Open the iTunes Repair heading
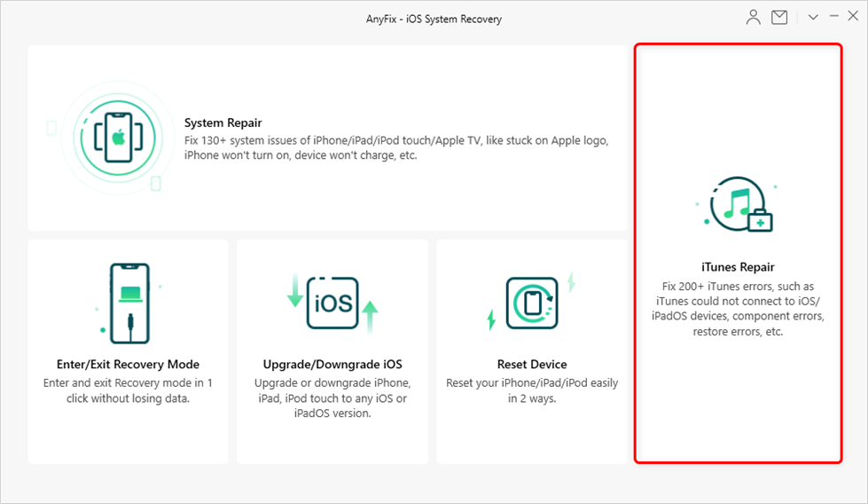Screen dimensions: 868x504 point(738,267)
